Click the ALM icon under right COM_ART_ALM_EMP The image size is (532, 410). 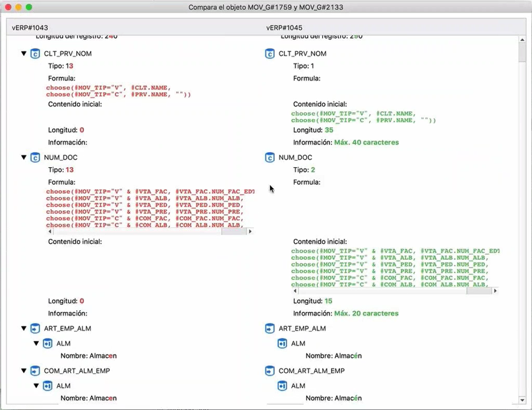282,386
